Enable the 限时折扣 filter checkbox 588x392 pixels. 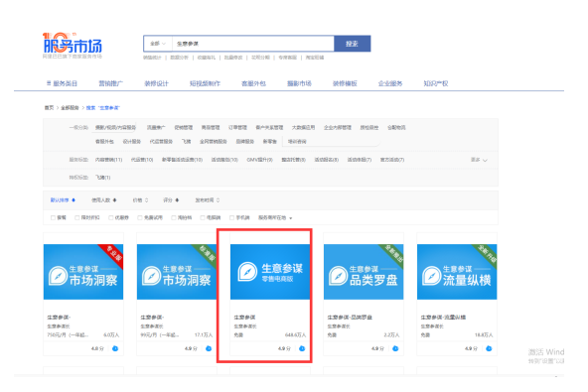[x=76, y=217]
